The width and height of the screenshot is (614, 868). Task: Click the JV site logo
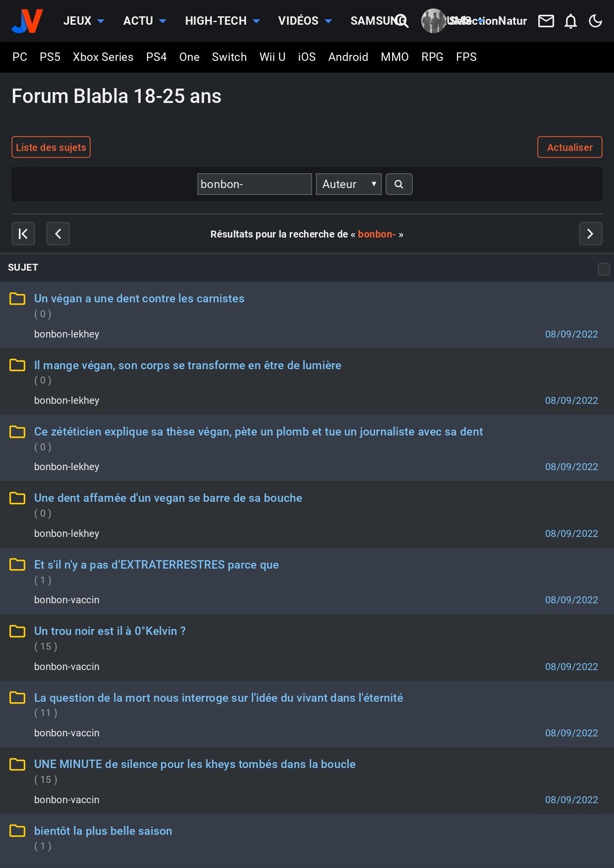tap(27, 21)
